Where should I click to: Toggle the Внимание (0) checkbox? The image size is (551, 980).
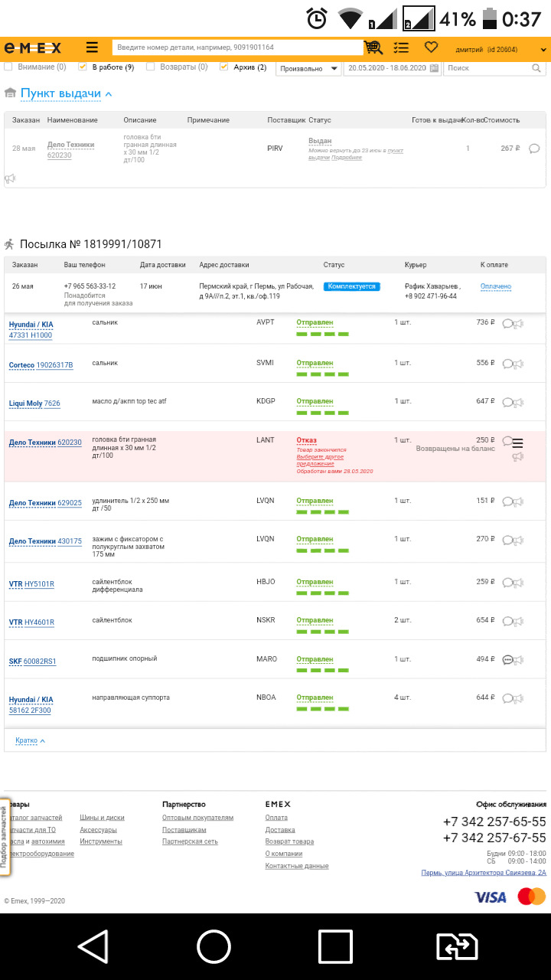[x=8, y=67]
